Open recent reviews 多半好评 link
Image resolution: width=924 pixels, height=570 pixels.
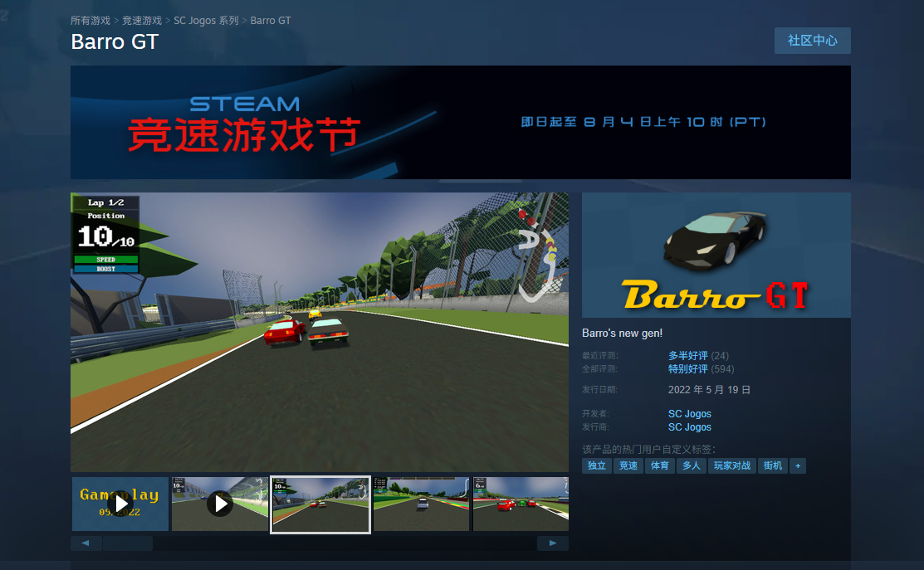coord(687,356)
